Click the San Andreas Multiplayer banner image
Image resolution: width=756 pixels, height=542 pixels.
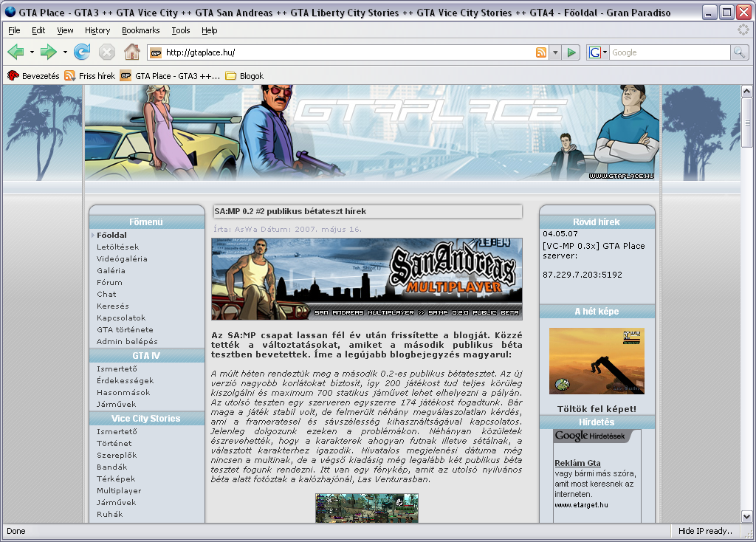366,278
